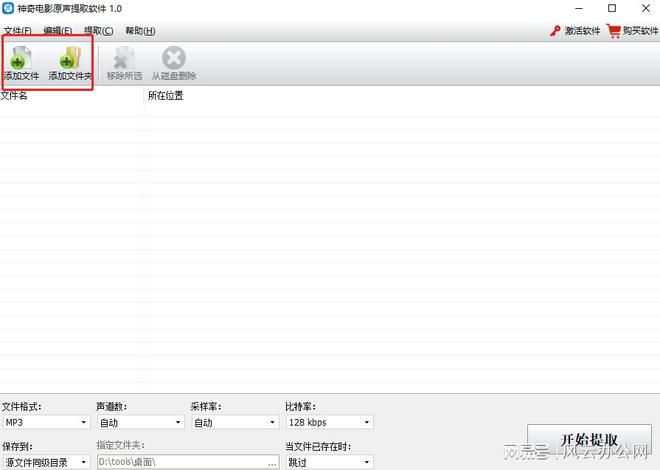The width and height of the screenshot is (660, 470).
Task: Open the 保存到 save location dropdown
Action: (46, 462)
